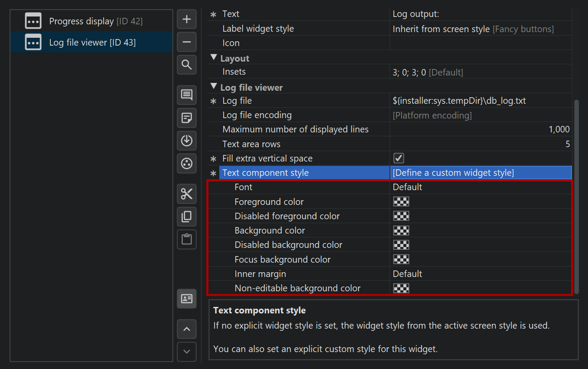Click the magnifying glass search icon
The image size is (588, 369).
(187, 65)
